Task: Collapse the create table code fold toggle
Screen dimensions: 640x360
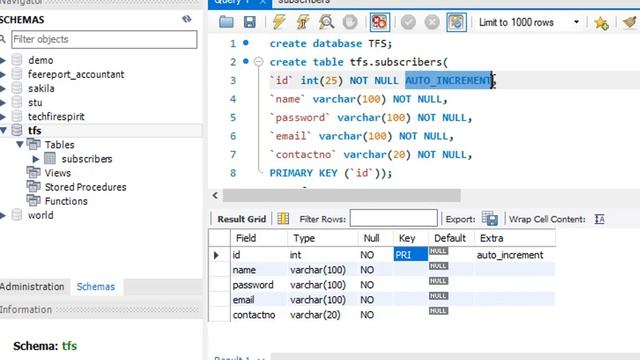Action: click(258, 62)
